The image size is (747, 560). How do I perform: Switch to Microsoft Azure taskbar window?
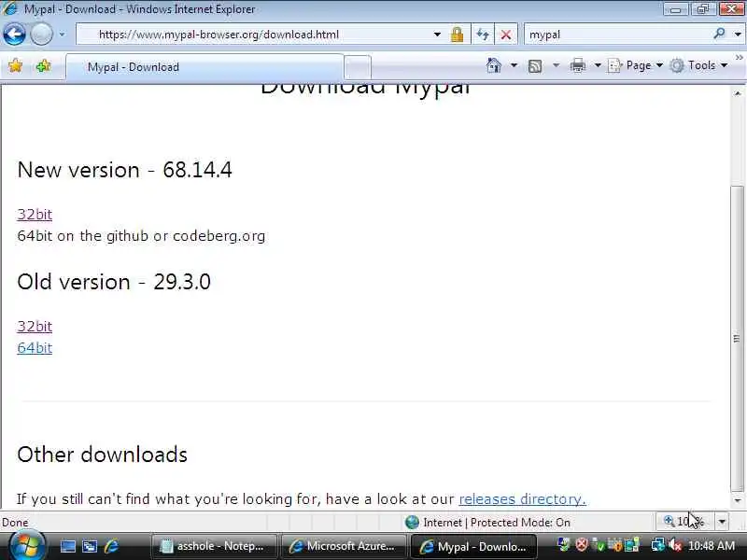[x=344, y=546]
